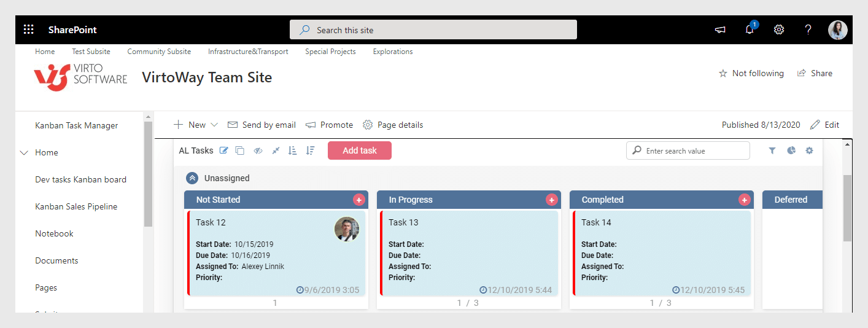
Task: Open Kanban Task Manager in sidebar
Action: click(77, 125)
